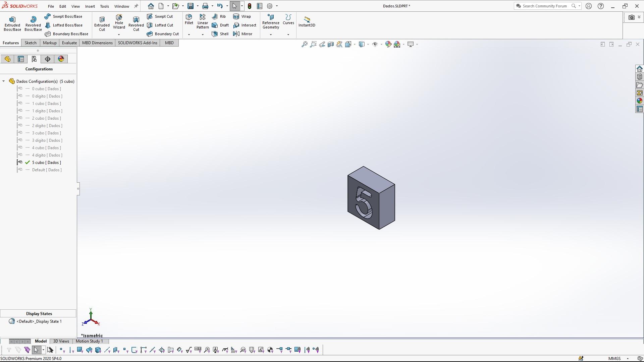Choose the Swept Boss/Base tool
The image size is (644, 362).
63,16
